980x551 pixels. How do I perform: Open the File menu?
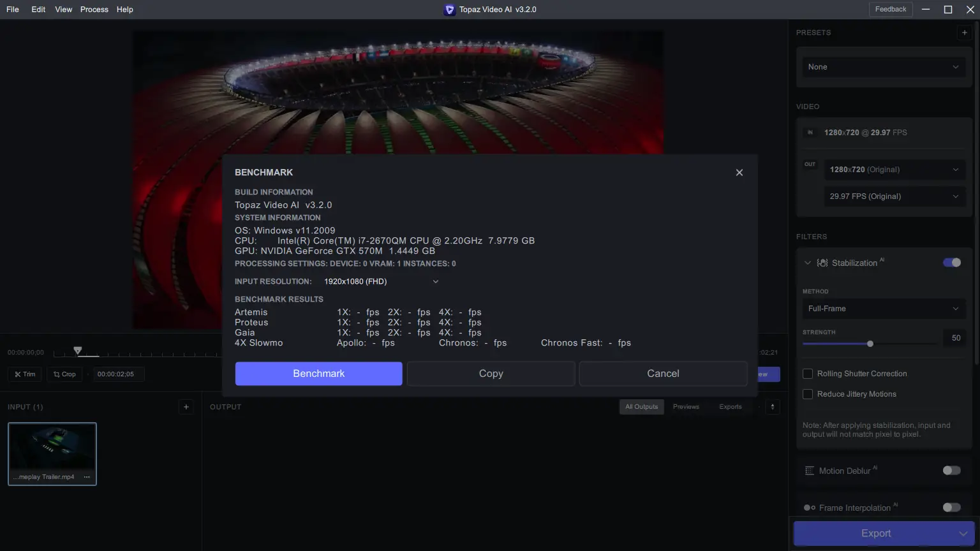(13, 10)
